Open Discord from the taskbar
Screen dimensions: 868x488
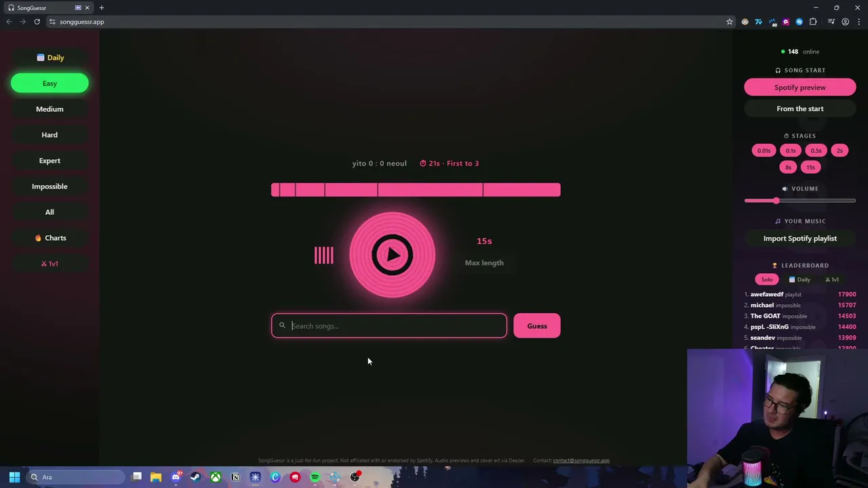(x=176, y=477)
